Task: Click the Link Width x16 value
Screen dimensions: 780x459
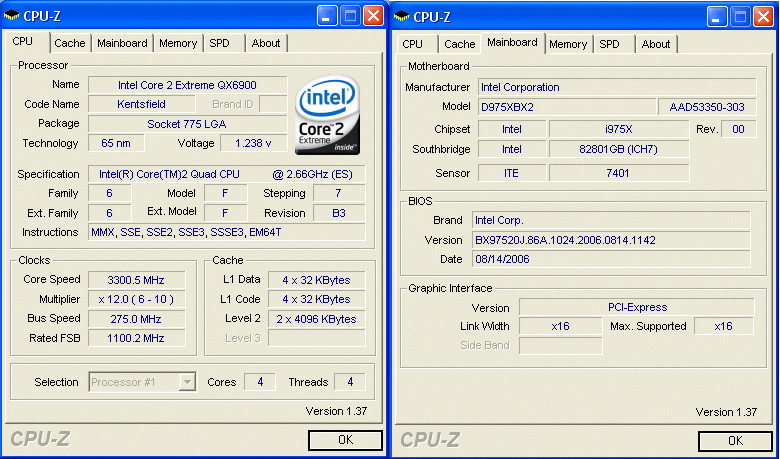Action: pos(561,326)
